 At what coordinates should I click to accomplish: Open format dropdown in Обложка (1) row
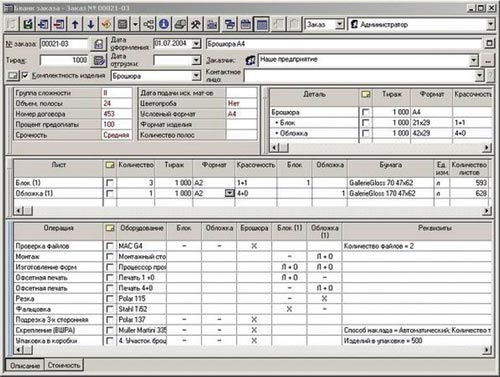coord(230,193)
